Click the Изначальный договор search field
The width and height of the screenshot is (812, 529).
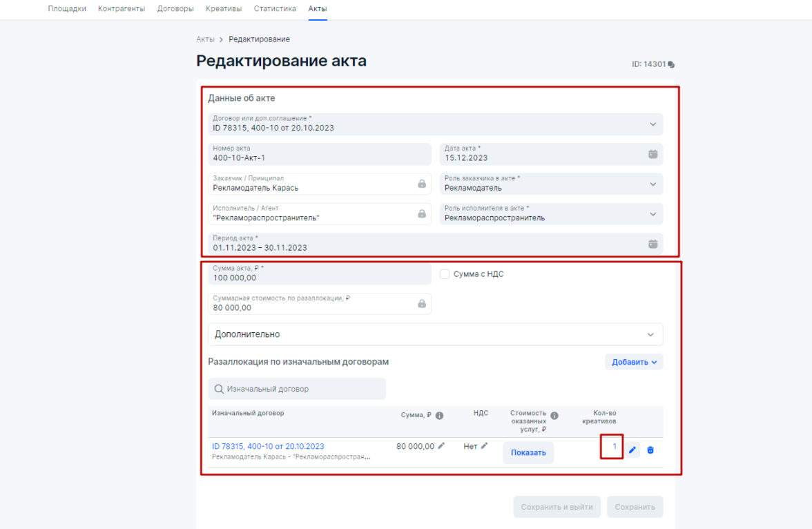pos(297,389)
